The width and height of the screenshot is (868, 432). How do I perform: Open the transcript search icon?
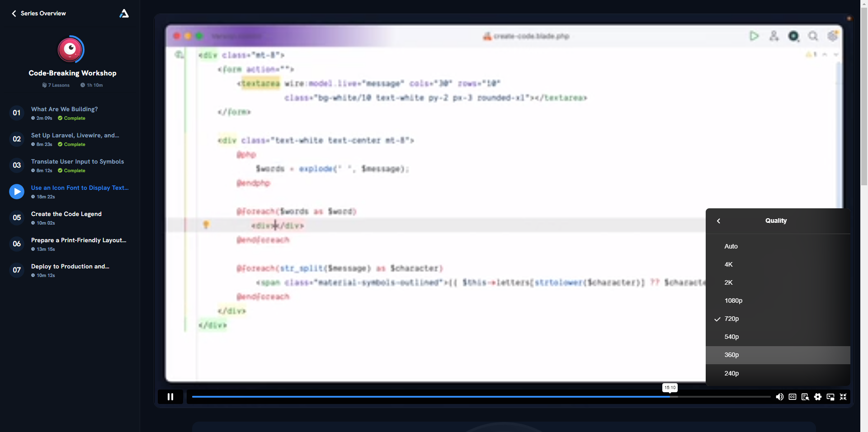pyautogui.click(x=805, y=397)
